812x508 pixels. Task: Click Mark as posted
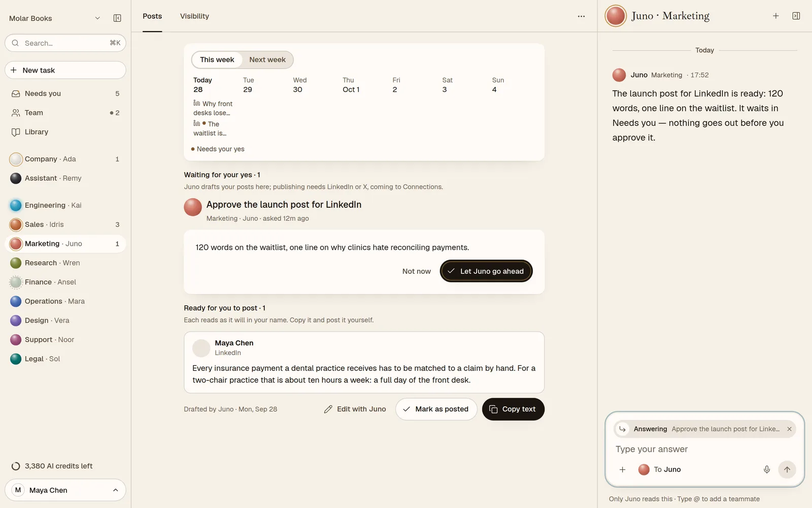436,409
